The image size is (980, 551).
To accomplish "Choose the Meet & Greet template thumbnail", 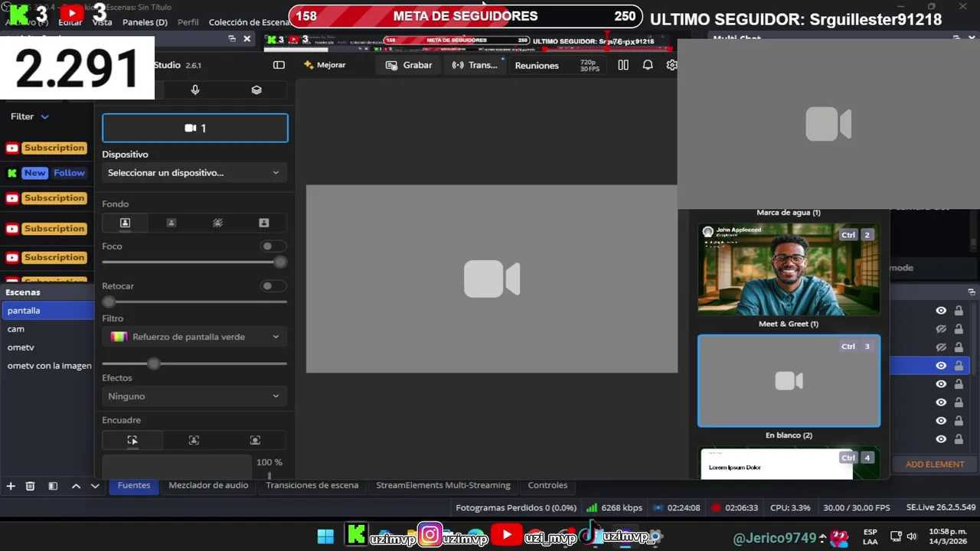I will pos(789,269).
